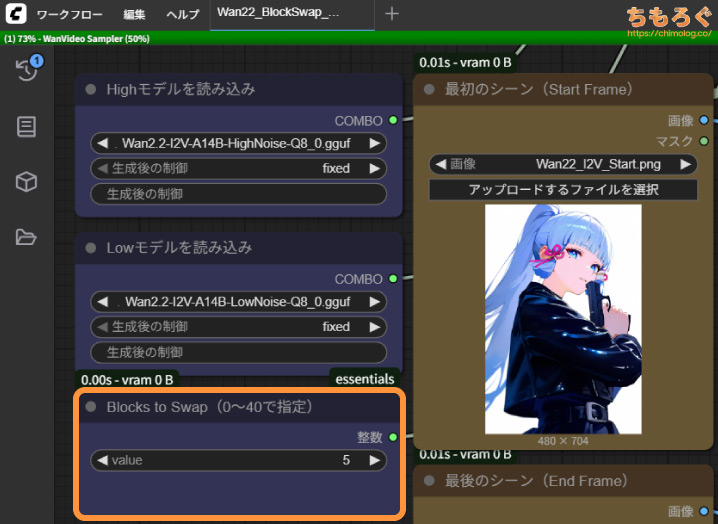Click the Highモデルを読み込み node title
Viewport: 718px width, 524px height.
click(x=181, y=89)
